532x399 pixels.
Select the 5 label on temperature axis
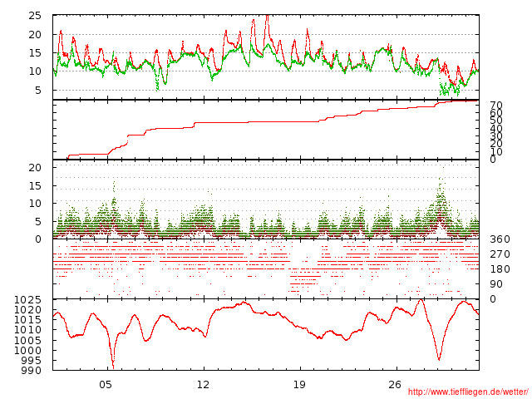(38, 90)
